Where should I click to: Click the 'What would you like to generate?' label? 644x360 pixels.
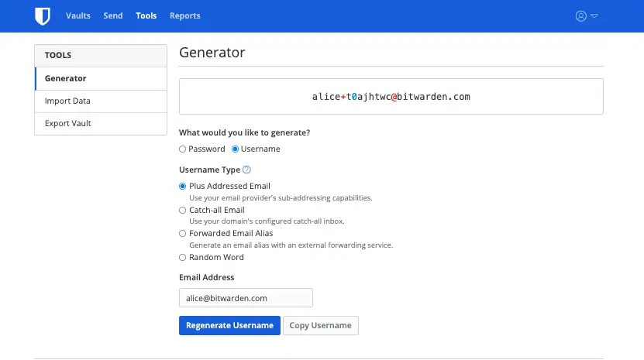pyautogui.click(x=244, y=132)
